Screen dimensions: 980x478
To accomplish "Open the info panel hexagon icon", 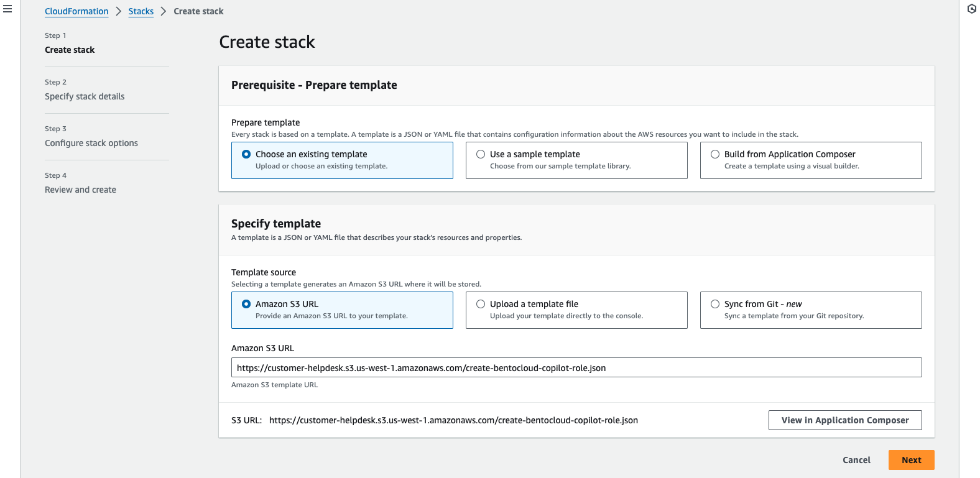I will pos(971,9).
